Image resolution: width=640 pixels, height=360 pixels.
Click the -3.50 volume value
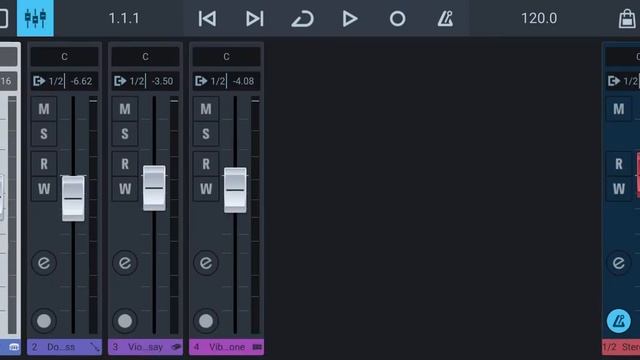coord(162,81)
